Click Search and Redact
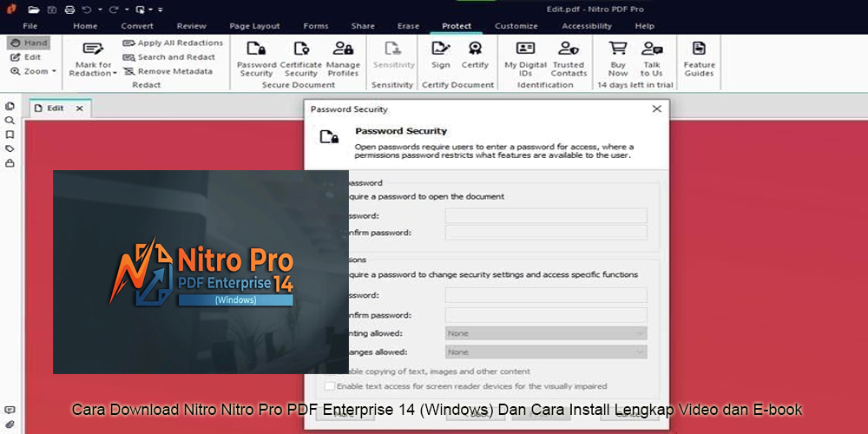 point(169,57)
